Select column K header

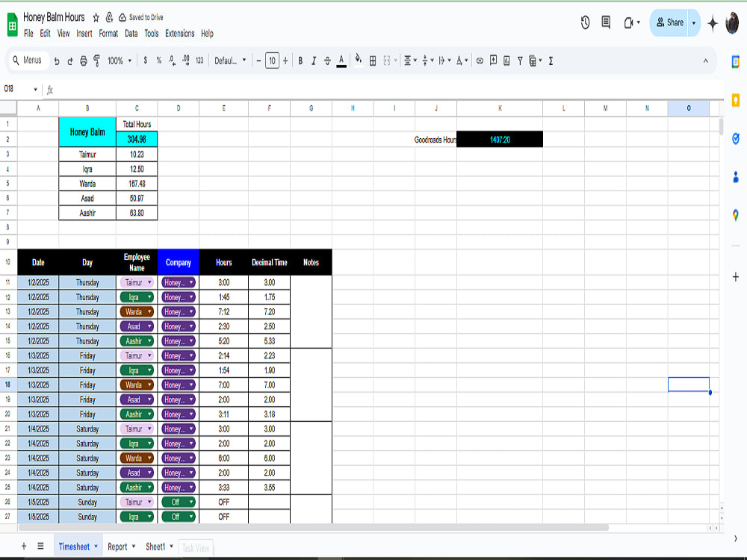pyautogui.click(x=500, y=108)
